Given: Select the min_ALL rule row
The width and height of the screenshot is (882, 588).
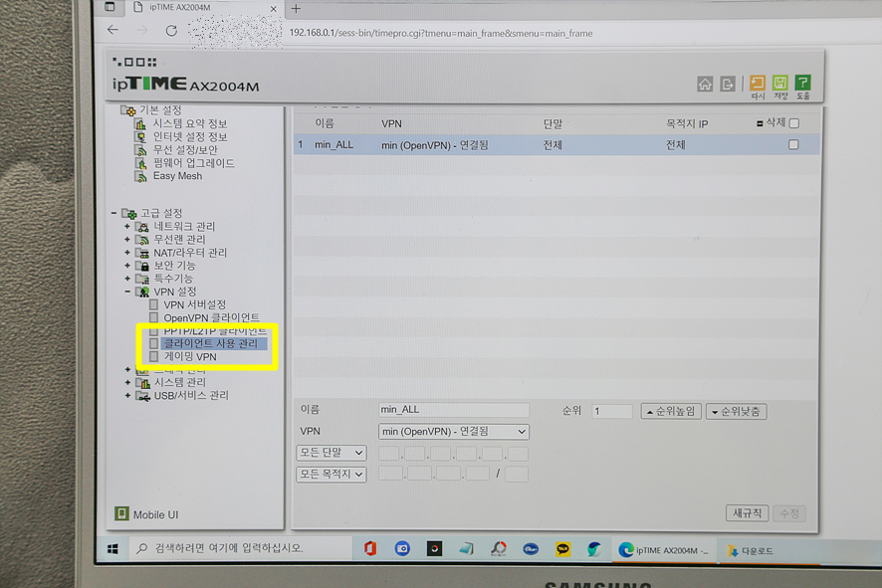Looking at the screenshot, I should coord(555,145).
